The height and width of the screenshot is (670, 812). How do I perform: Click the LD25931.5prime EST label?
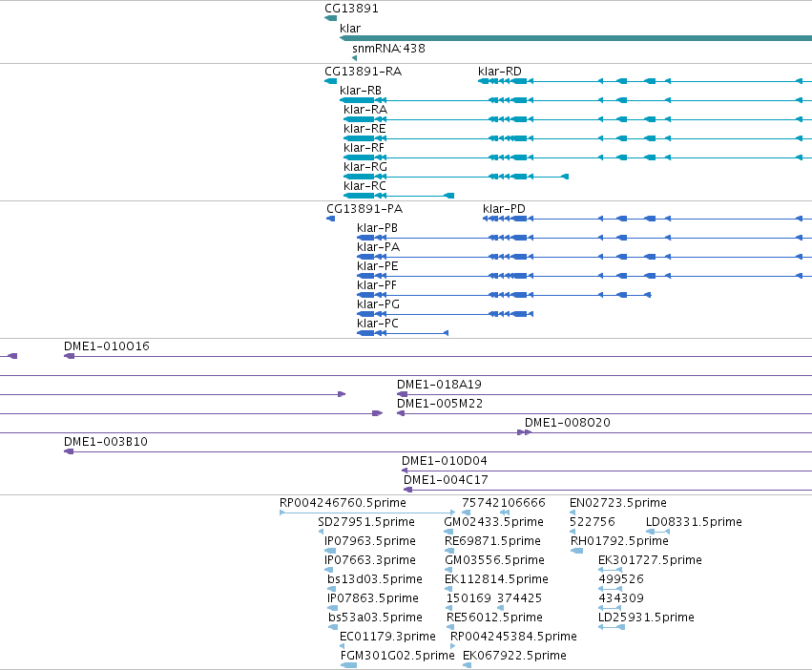click(646, 618)
